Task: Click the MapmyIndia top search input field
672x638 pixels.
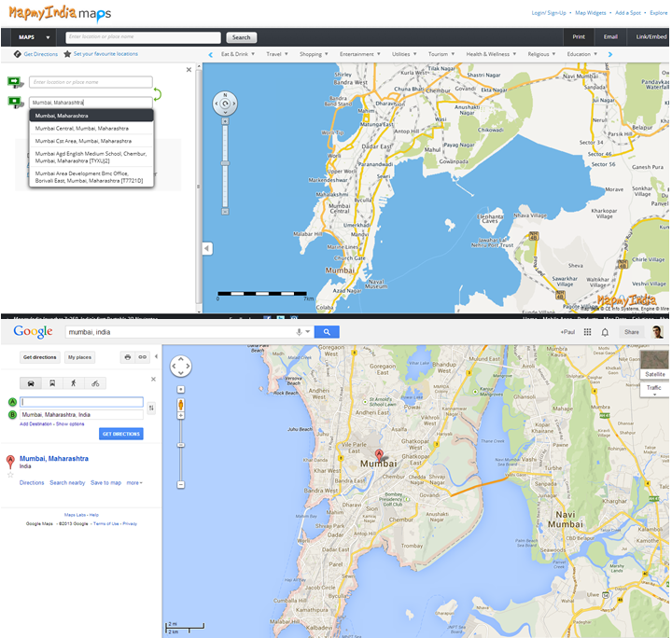Action: [143, 37]
